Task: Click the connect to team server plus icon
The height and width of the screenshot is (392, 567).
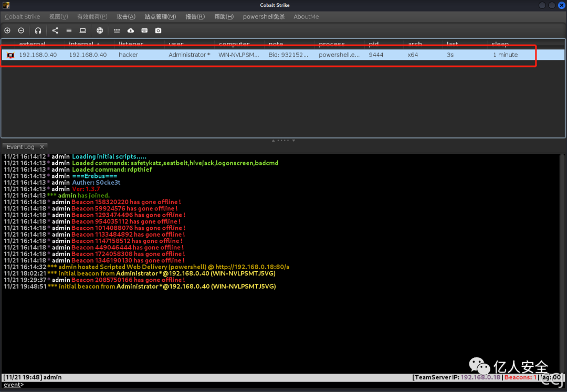Action: pos(7,30)
